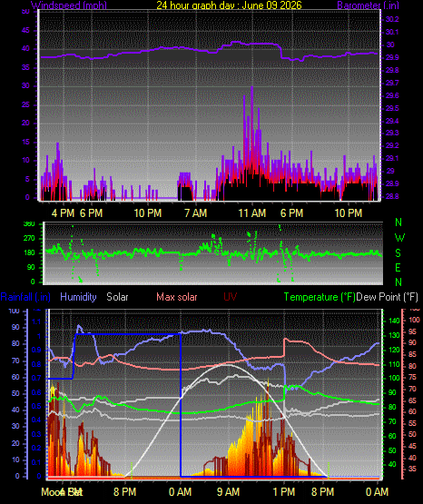Select the 24 hour graph day title
The image size is (423, 504).
click(229, 5)
